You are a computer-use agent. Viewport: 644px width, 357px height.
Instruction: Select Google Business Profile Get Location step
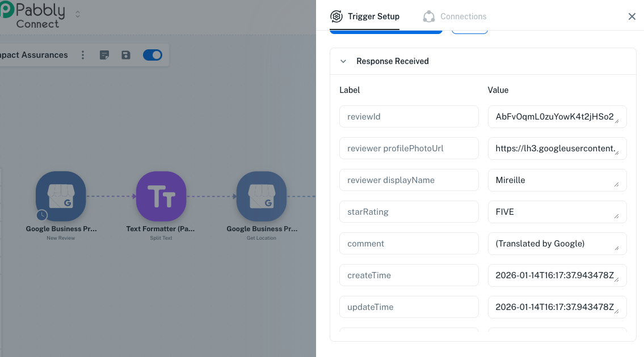262,196
